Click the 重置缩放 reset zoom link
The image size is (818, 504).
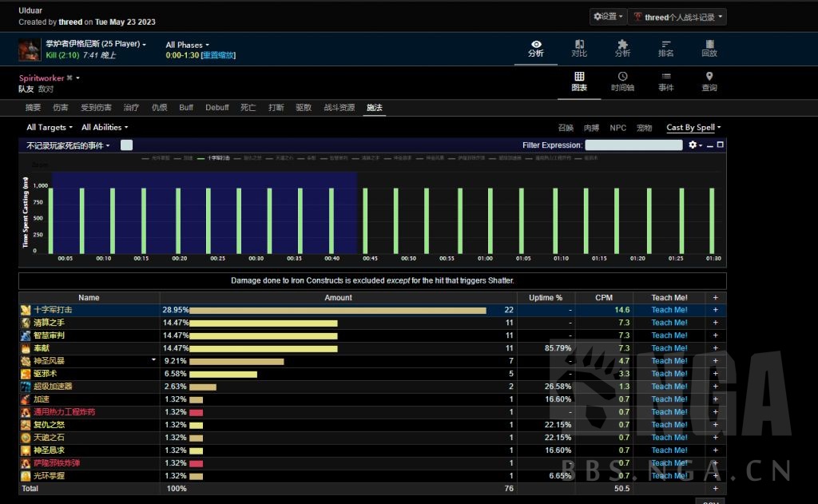[x=218, y=56]
